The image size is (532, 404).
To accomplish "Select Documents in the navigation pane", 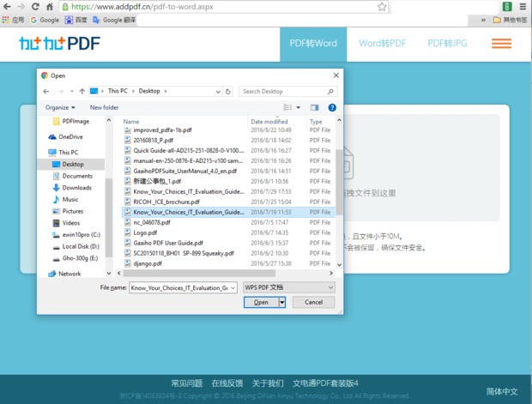I will point(73,176).
